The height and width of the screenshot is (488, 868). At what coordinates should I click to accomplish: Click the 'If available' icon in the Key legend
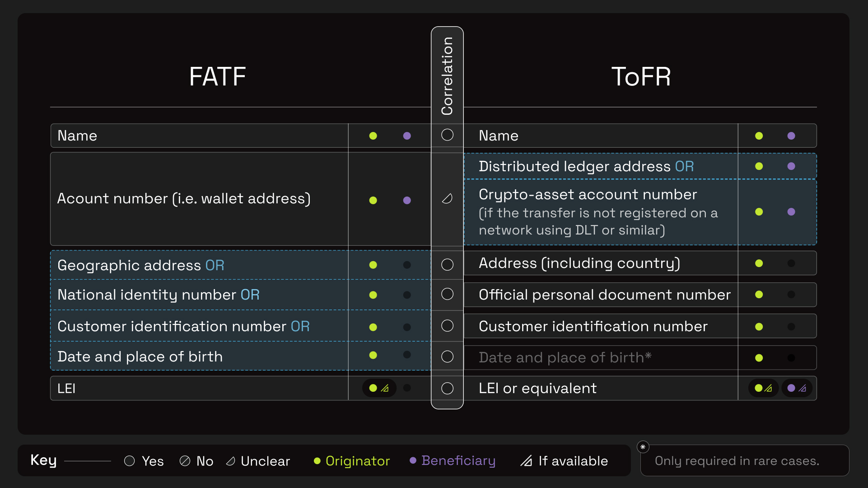pyautogui.click(x=526, y=461)
